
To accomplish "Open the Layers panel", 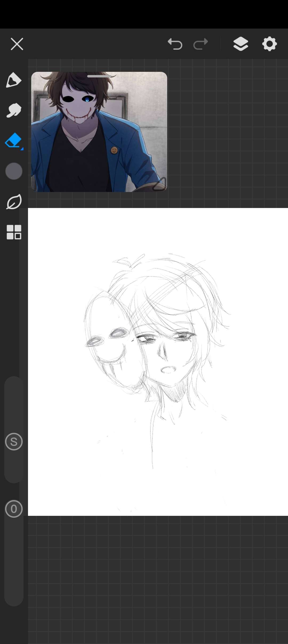I will coord(241,44).
